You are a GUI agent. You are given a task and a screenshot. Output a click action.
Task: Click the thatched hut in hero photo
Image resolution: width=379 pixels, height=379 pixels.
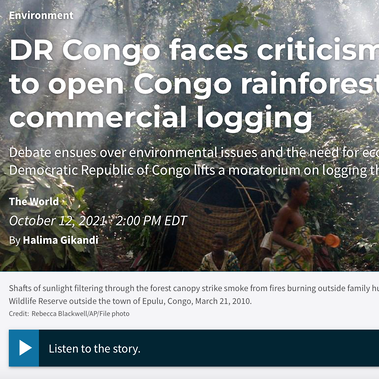click(217, 220)
